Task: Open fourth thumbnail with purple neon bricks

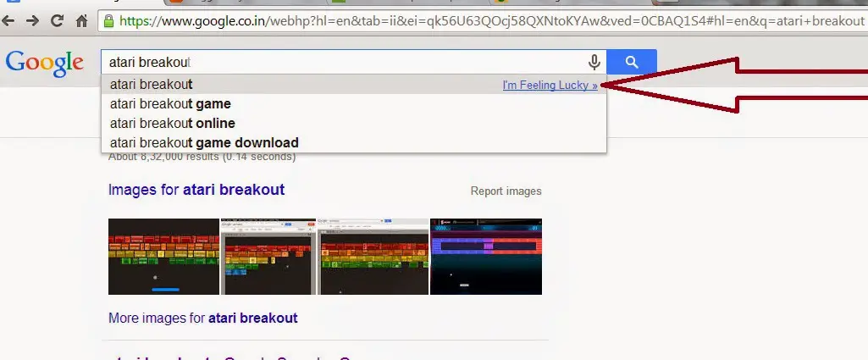Action: tap(486, 257)
